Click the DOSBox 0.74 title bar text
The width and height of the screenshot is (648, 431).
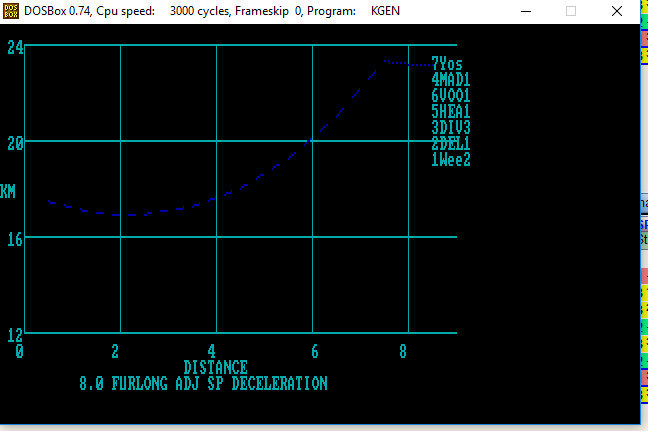pos(212,11)
